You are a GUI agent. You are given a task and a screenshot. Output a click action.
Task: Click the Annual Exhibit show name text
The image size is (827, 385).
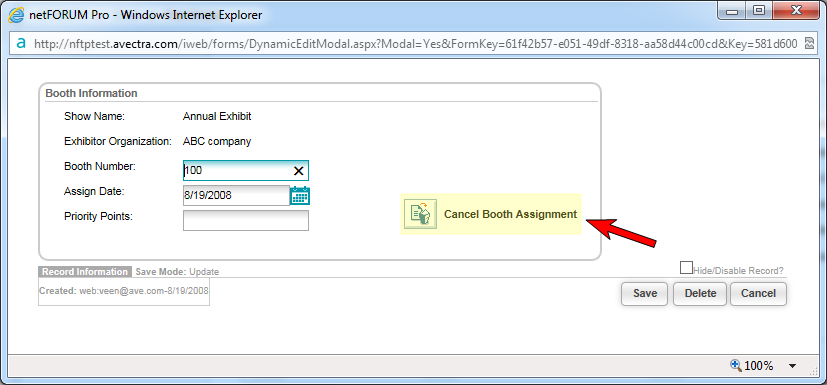(x=217, y=117)
